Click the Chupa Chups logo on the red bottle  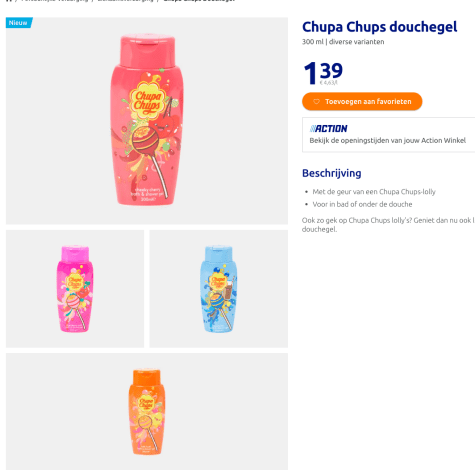(147, 101)
